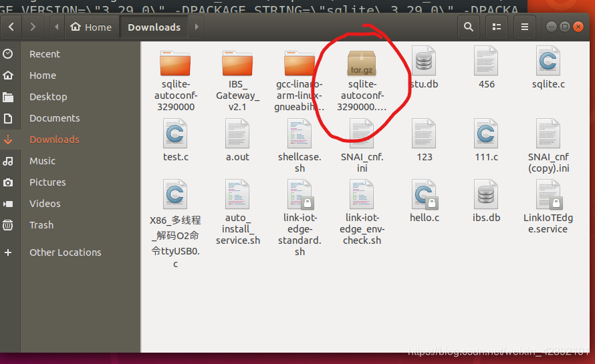This screenshot has height=364, width=595.
Task: Select the 111.c source file
Action: (486, 141)
